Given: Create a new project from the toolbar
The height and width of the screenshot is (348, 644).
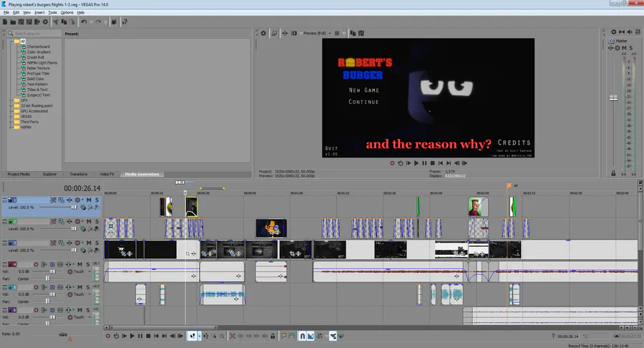Looking at the screenshot, I should [5, 21].
